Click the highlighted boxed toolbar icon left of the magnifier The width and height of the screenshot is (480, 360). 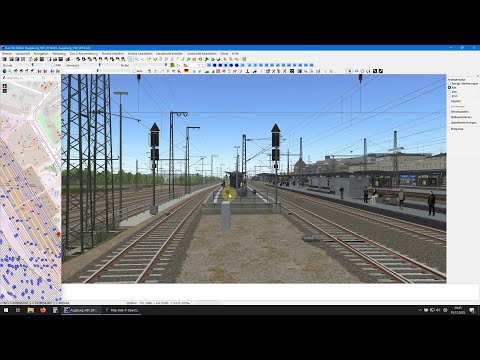(131, 59)
